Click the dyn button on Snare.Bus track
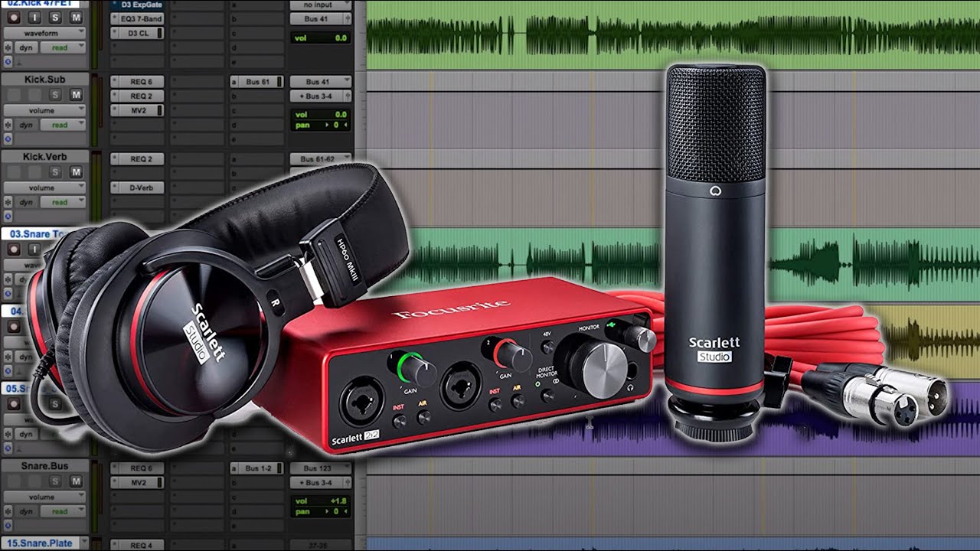This screenshot has width=980, height=551. [26, 511]
